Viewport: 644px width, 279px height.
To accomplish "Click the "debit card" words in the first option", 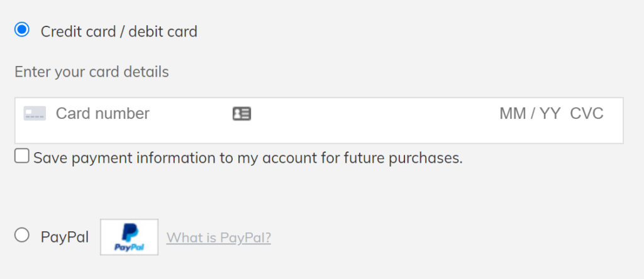I will point(163,31).
